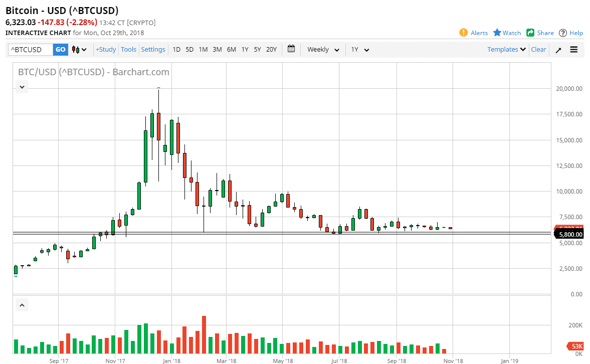Expand the small arrow button inside the chart area
The height and width of the screenshot is (364, 590).
(x=22, y=86)
